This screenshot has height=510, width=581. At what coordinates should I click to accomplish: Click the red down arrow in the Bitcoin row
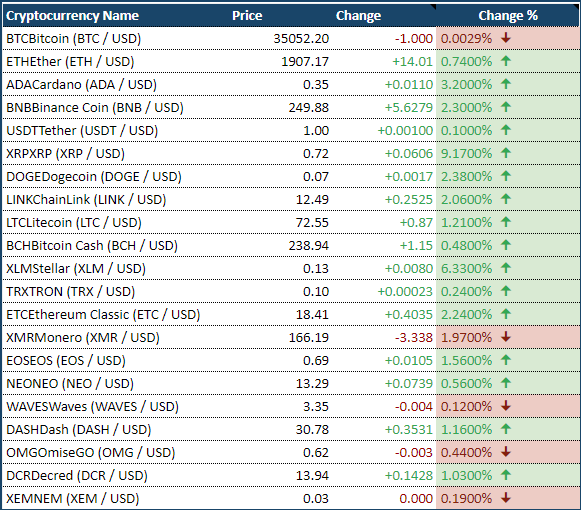coord(506,38)
